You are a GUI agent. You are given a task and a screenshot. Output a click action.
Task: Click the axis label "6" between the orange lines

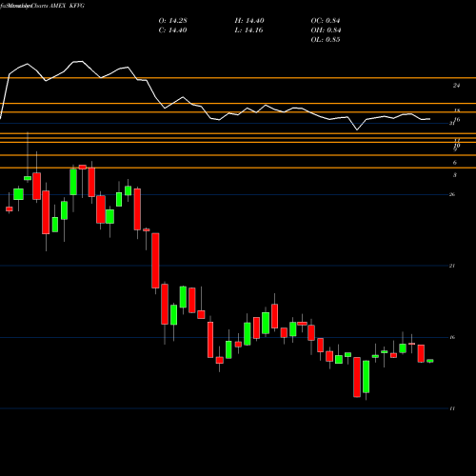click(455, 163)
